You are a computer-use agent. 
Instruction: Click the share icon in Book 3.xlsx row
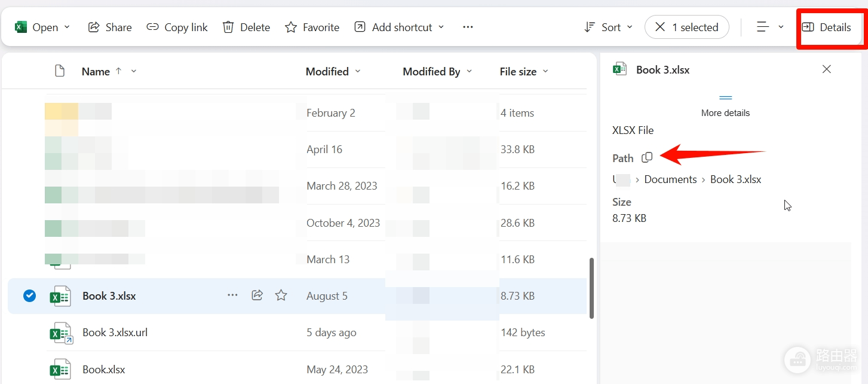coord(257,295)
